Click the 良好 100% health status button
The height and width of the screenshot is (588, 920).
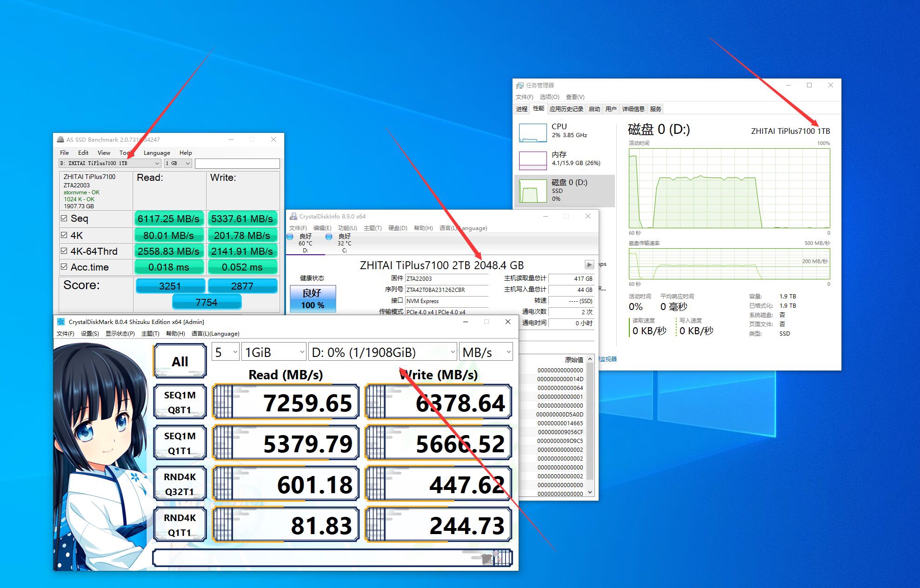[313, 298]
